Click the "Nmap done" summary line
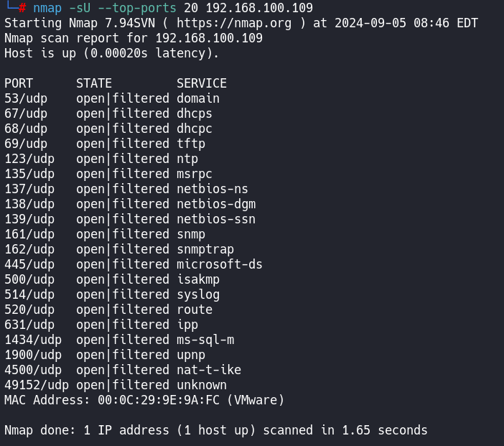Image resolution: width=504 pixels, height=446 pixels. click(215, 430)
